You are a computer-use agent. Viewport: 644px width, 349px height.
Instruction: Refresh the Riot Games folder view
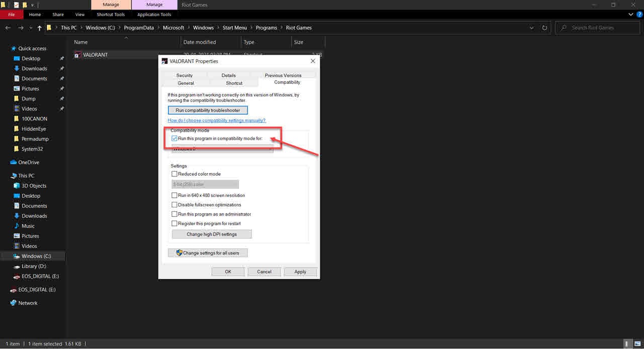[x=544, y=28]
